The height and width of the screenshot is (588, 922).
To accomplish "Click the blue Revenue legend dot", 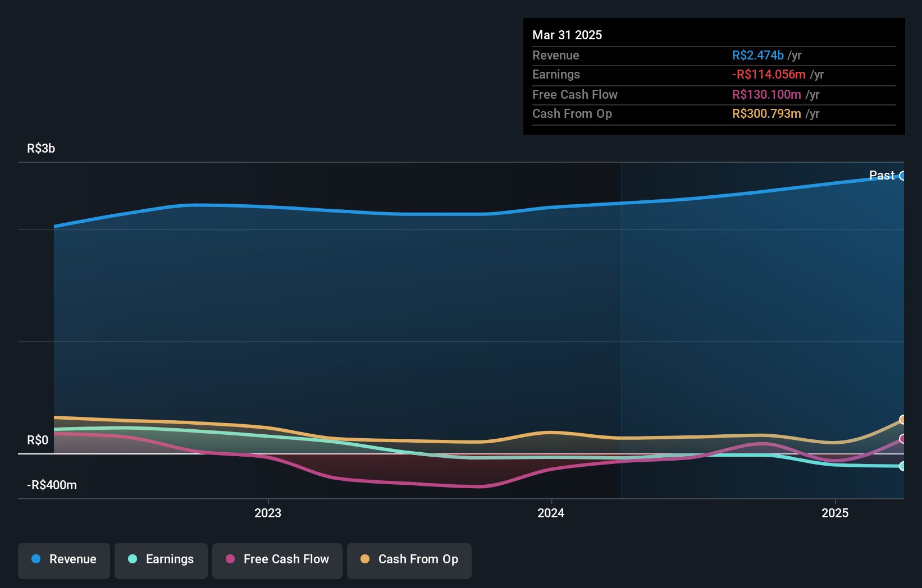I will point(36,559).
